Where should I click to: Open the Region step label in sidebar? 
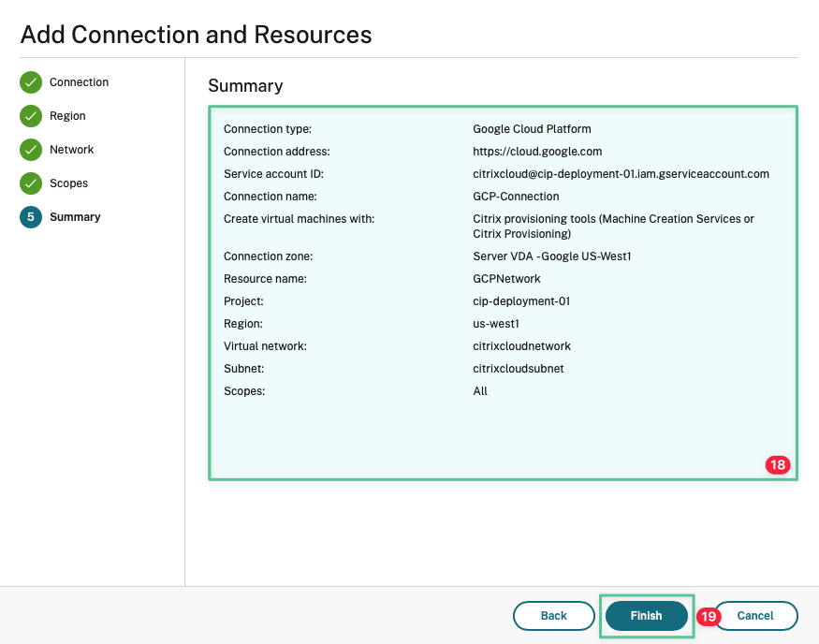coord(67,116)
